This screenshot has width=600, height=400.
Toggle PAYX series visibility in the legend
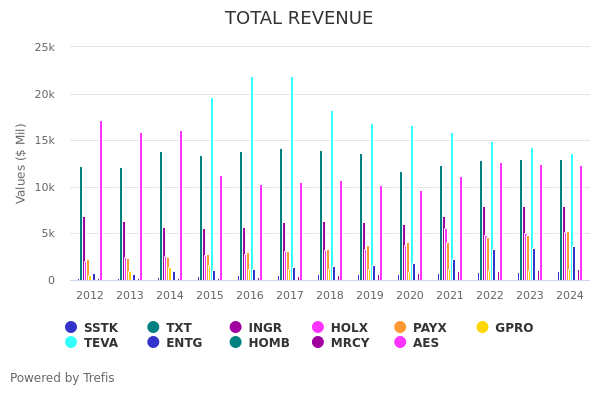(x=420, y=328)
